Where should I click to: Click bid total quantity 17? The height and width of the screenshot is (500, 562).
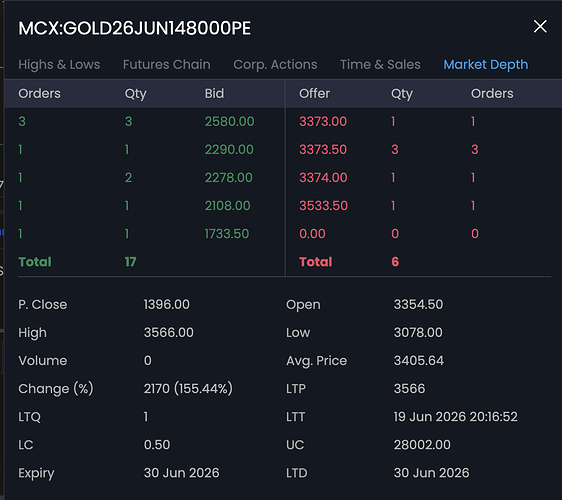pyautogui.click(x=130, y=262)
